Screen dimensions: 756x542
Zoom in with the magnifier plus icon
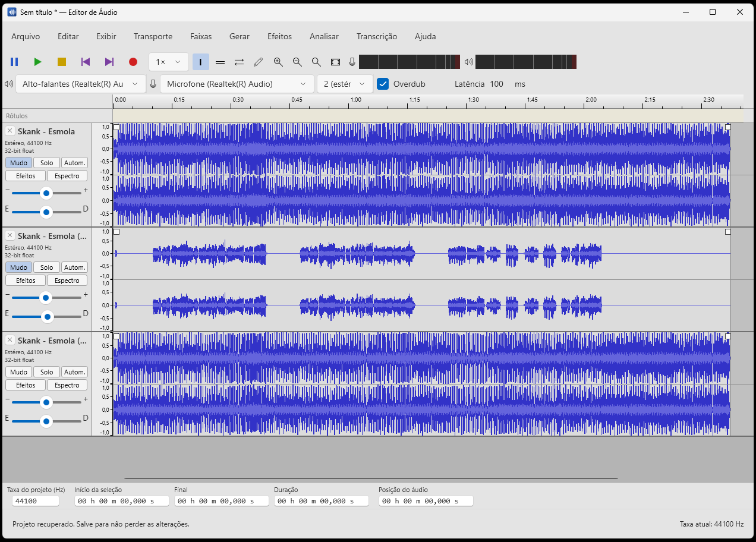278,62
